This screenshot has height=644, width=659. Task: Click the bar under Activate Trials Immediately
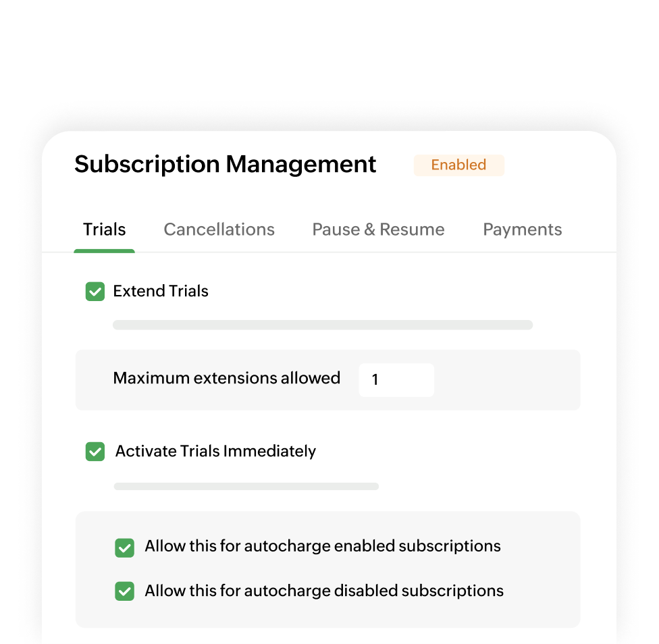tap(246, 486)
